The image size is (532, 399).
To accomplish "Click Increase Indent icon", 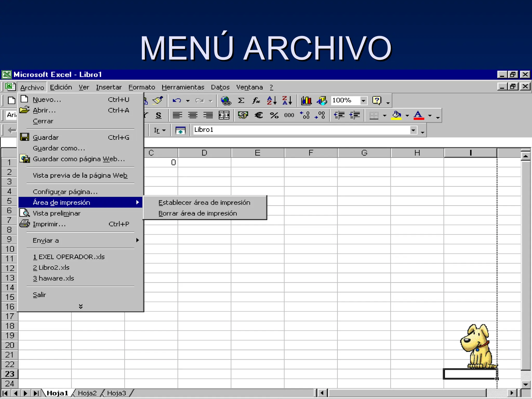I will pos(355,115).
